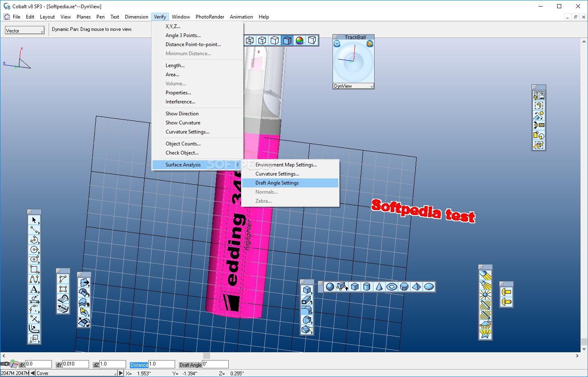Open the PhotoRender menu

tap(210, 17)
